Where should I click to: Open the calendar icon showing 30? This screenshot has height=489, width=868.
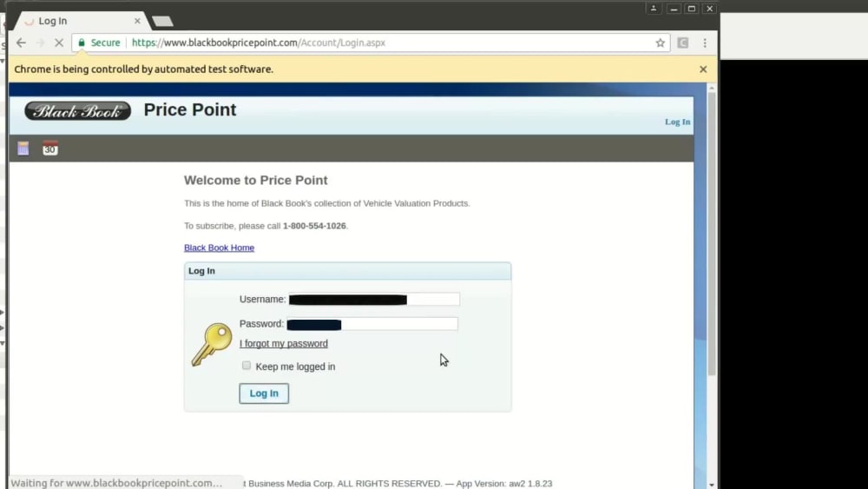[49, 148]
